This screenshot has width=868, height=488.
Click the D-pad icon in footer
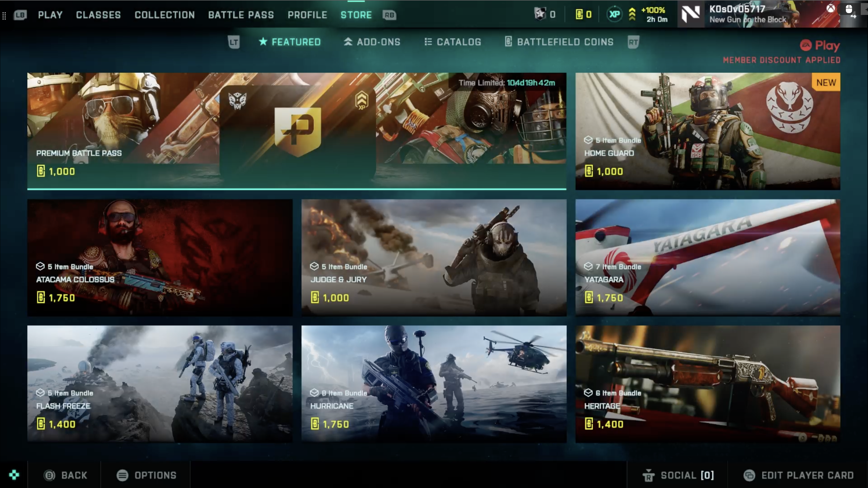click(x=14, y=475)
